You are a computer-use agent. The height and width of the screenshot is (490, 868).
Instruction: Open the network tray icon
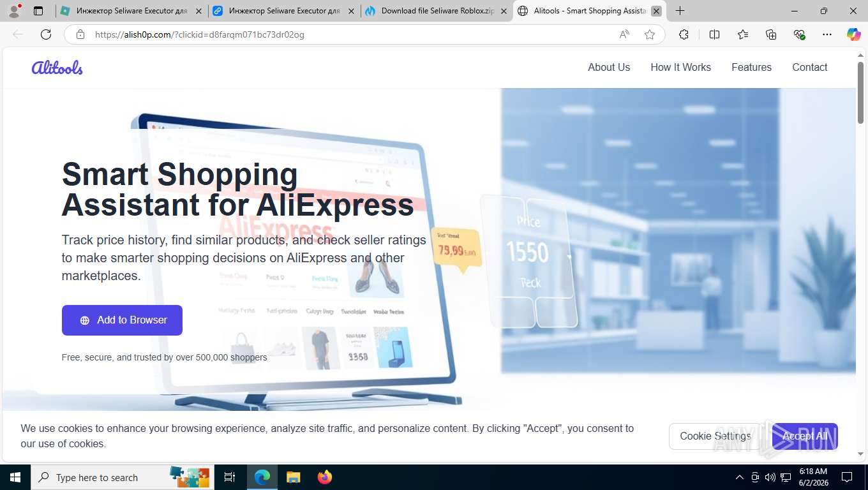pyautogui.click(x=786, y=477)
